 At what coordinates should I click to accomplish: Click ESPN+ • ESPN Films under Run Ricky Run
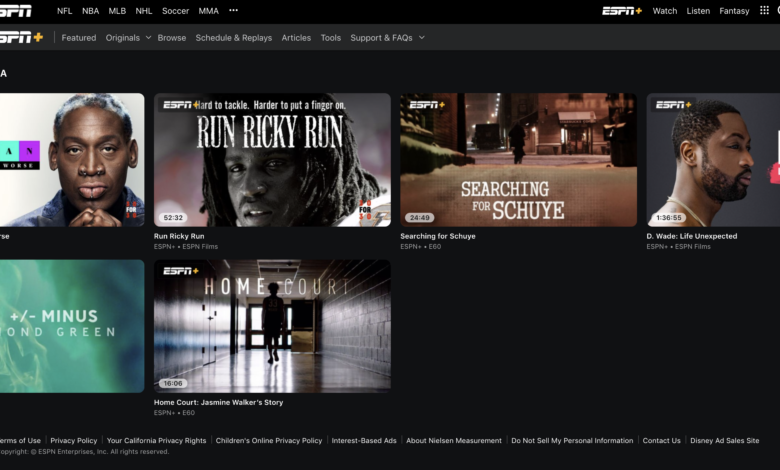[x=186, y=247]
